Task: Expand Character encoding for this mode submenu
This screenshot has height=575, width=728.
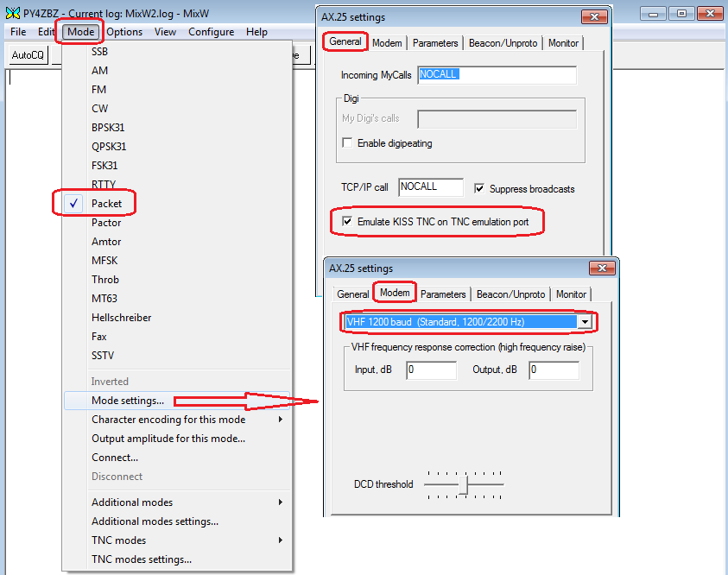Action: [177, 420]
